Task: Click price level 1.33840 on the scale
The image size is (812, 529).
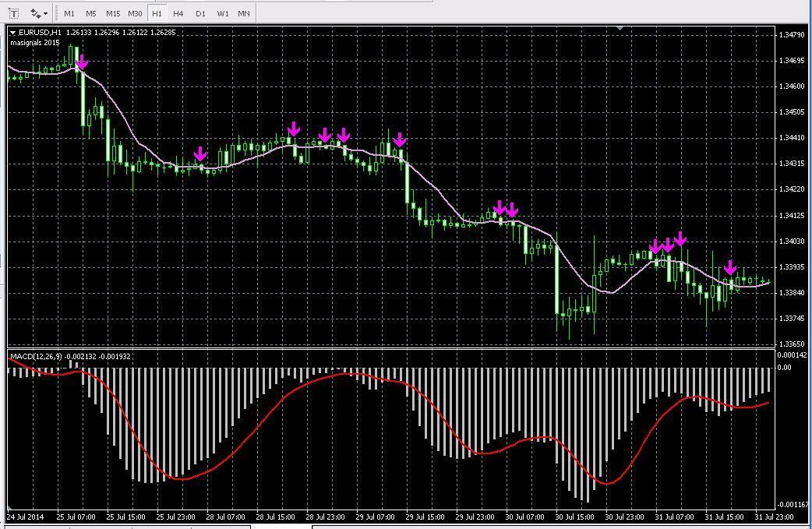Action: [x=792, y=292]
